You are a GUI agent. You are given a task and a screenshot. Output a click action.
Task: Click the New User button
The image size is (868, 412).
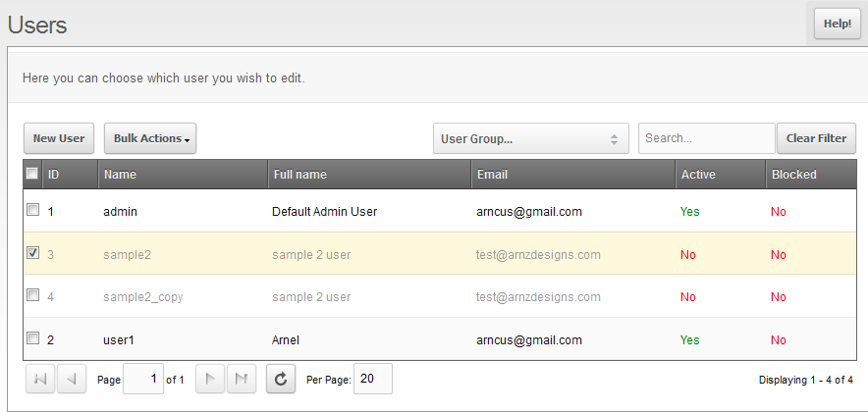tap(59, 138)
